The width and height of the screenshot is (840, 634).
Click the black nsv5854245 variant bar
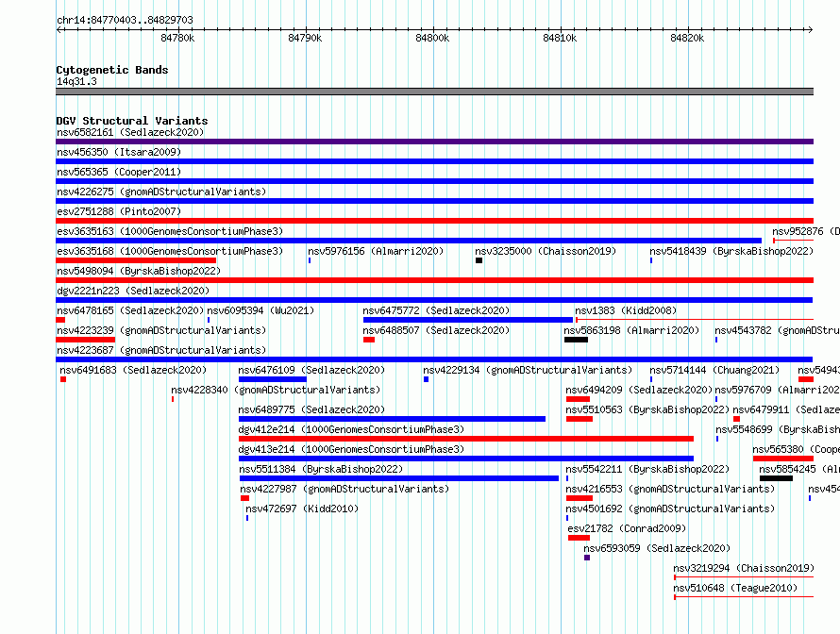776,478
